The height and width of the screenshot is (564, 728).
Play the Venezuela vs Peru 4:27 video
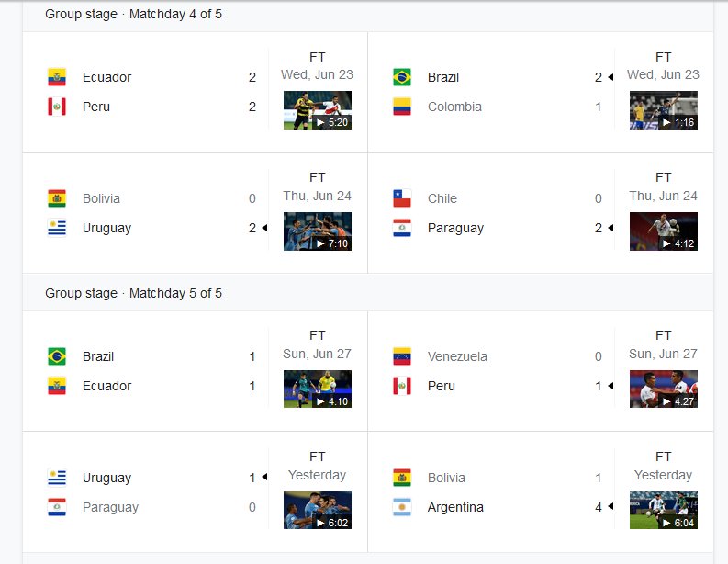[x=664, y=389]
